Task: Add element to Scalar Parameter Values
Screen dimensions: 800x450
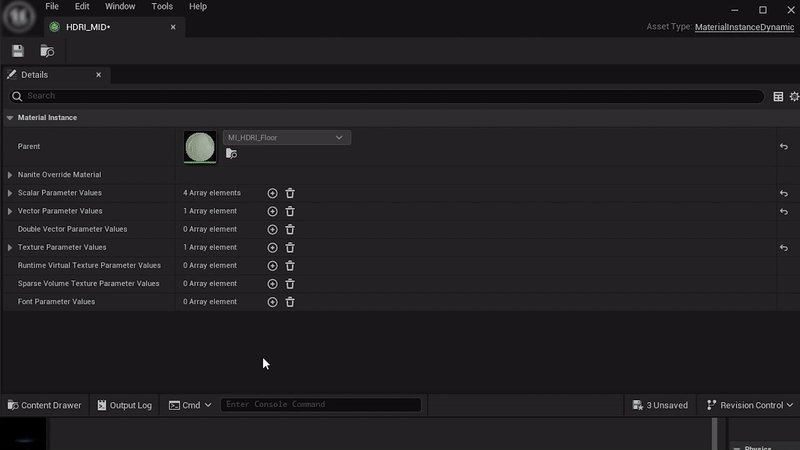Action: tap(272, 193)
